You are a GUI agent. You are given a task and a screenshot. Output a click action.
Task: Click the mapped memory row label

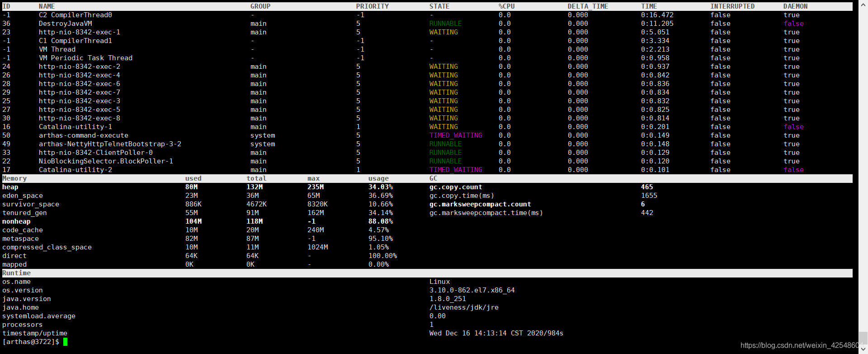tap(14, 264)
